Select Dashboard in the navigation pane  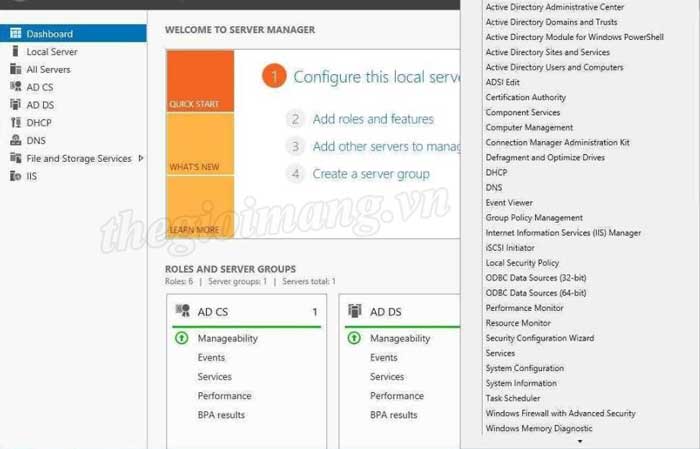coord(73,33)
